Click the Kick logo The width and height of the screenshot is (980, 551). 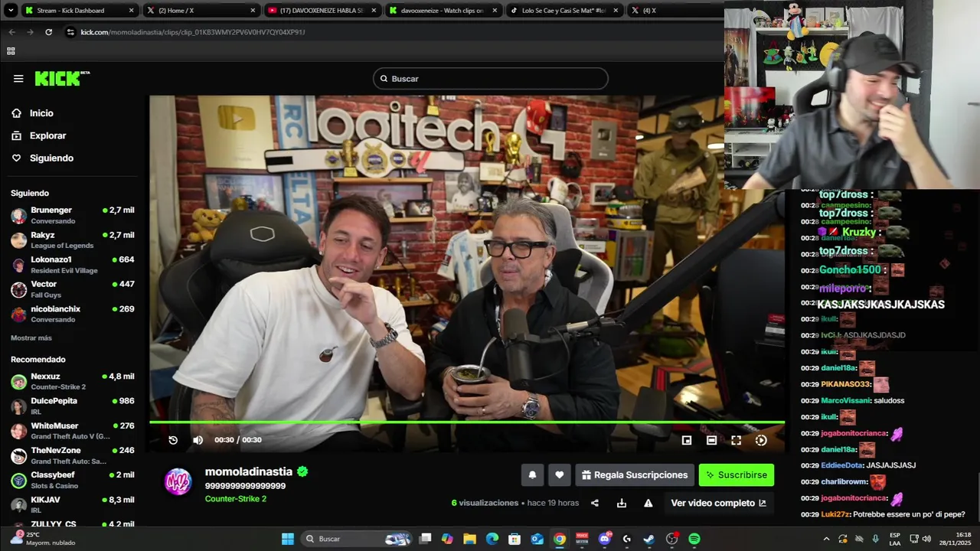coord(61,79)
